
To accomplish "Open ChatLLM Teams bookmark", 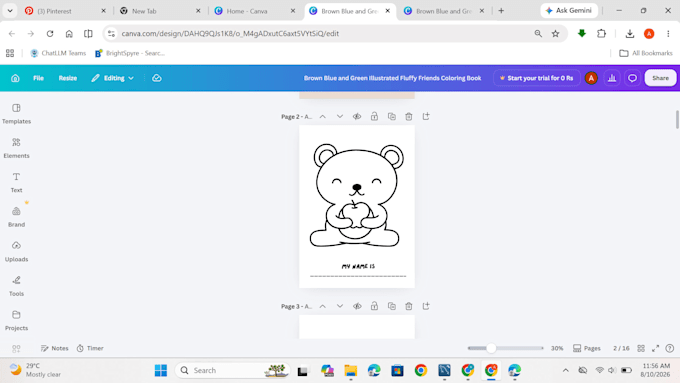I will [58, 53].
